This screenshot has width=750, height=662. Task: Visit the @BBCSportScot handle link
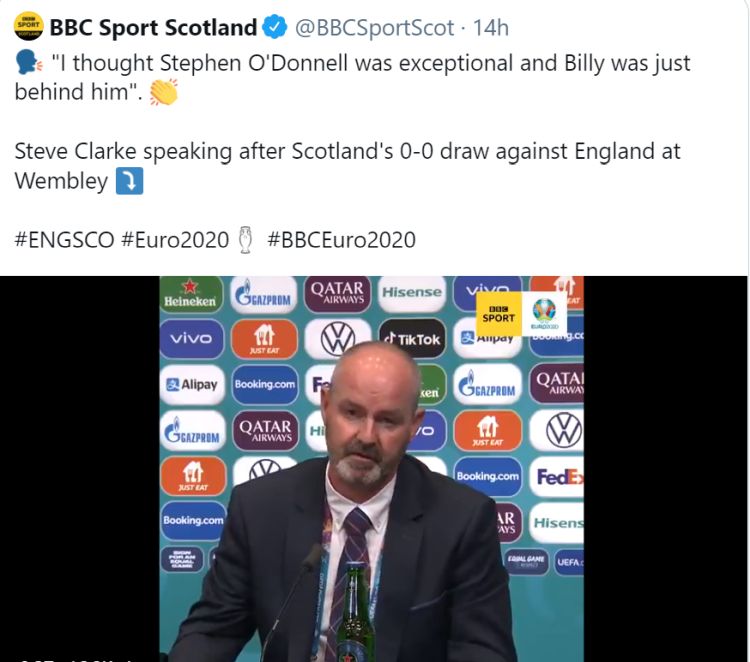tap(374, 28)
